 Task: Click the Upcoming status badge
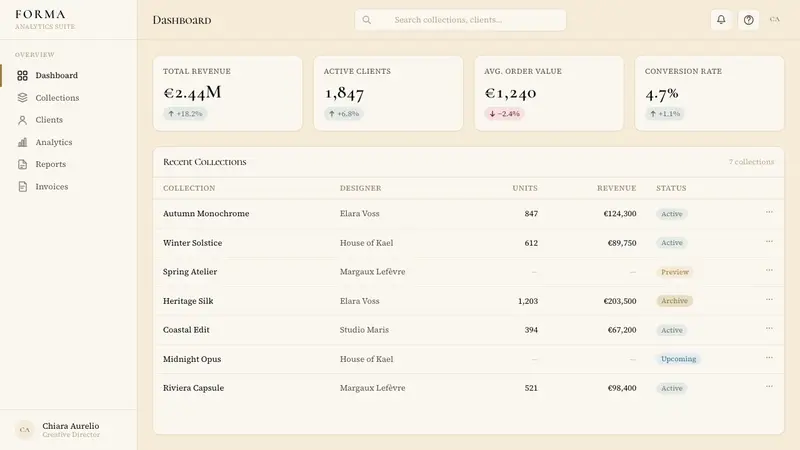pos(678,359)
